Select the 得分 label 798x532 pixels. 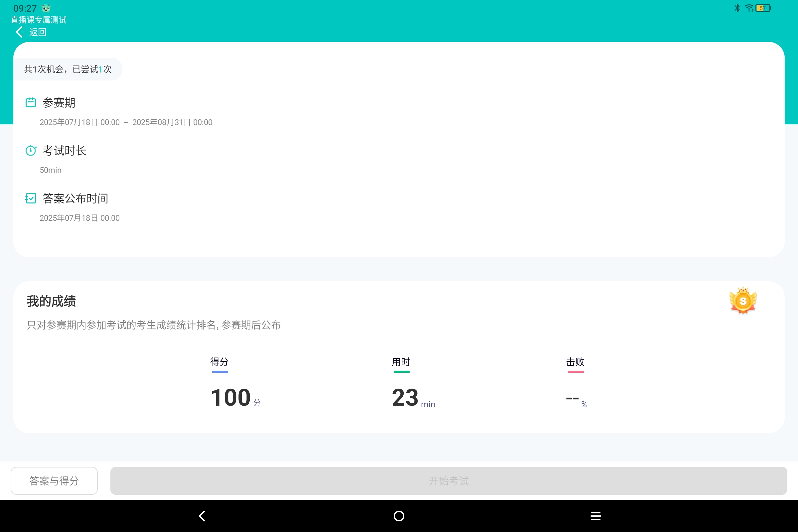coord(219,362)
